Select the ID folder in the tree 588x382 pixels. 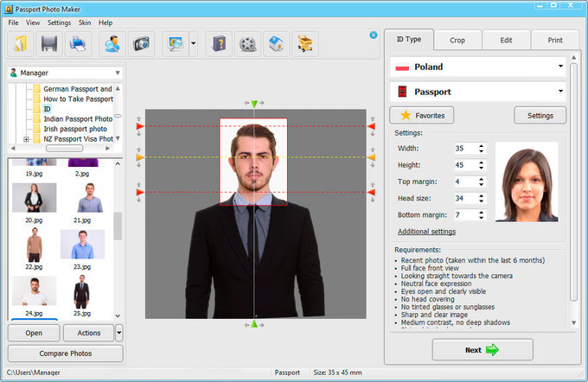click(47, 109)
